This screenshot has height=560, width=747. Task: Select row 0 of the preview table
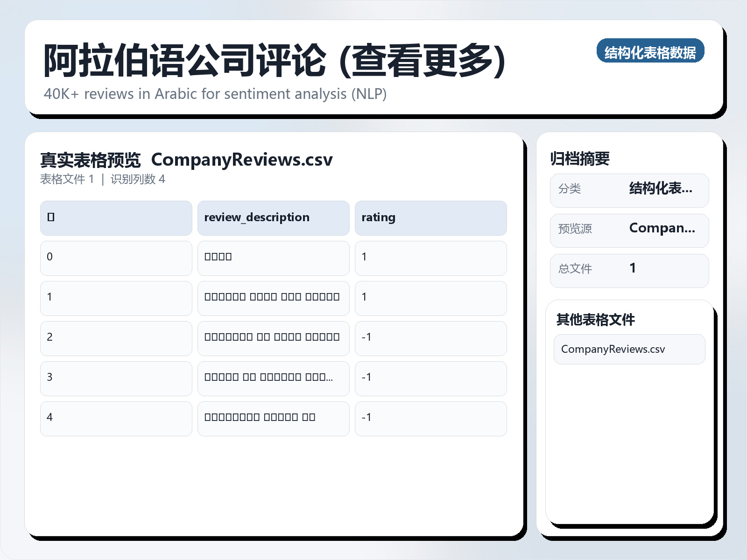115,258
